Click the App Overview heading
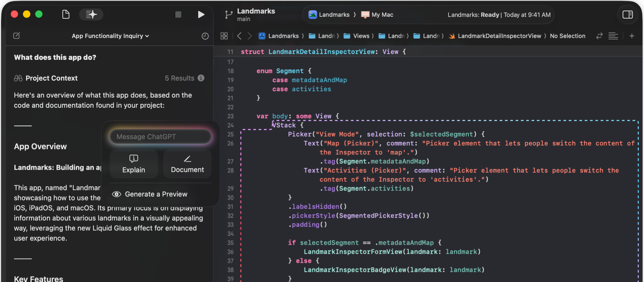 tap(40, 147)
